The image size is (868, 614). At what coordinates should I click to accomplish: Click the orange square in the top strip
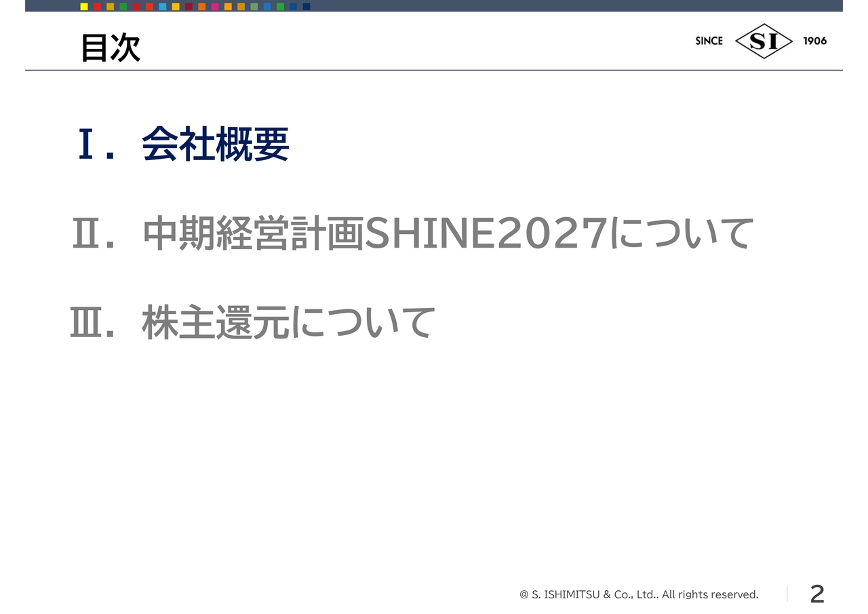point(201,7)
